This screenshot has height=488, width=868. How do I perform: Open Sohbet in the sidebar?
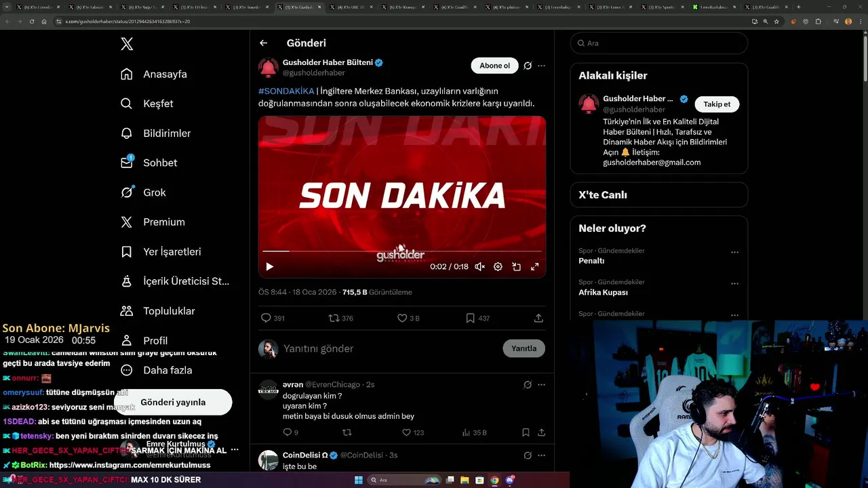149,163
